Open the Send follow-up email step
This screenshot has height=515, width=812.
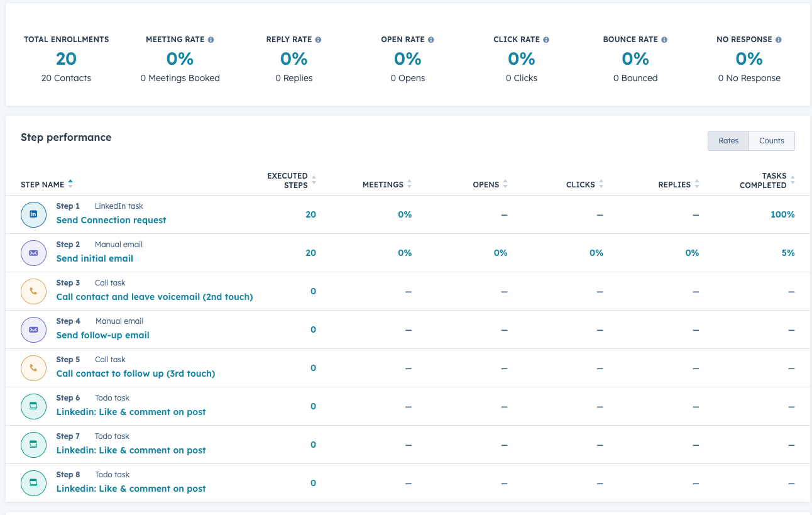tap(103, 335)
